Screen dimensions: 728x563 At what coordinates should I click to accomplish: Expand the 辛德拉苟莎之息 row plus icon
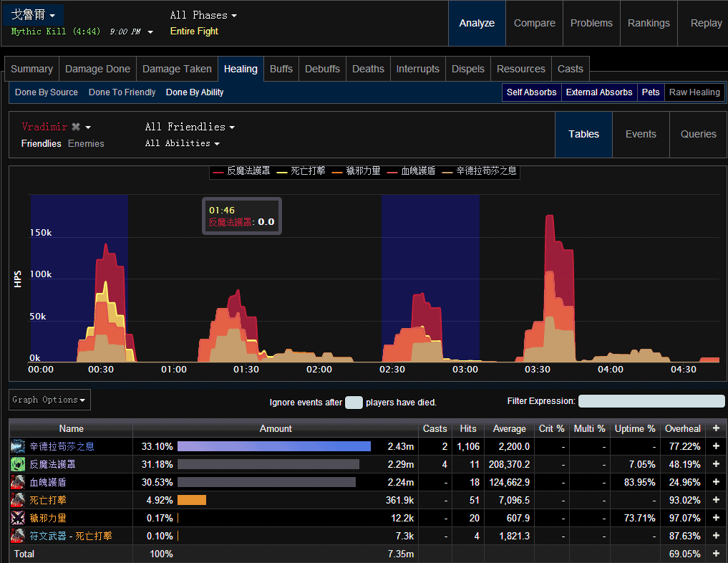tap(716, 446)
